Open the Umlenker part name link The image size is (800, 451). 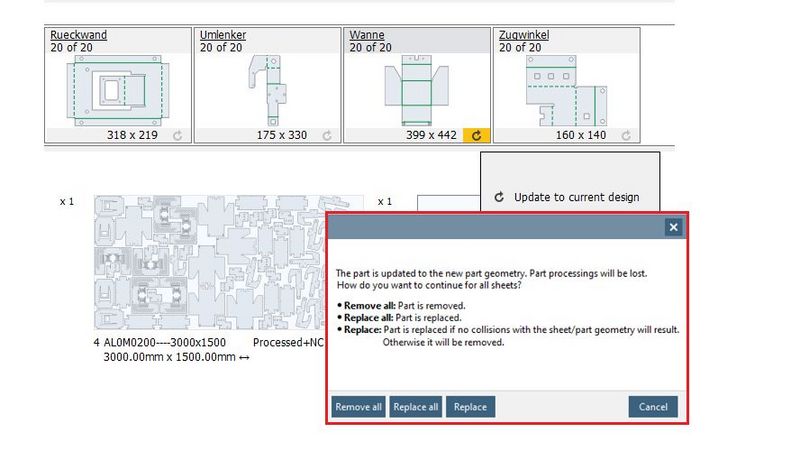[223, 35]
